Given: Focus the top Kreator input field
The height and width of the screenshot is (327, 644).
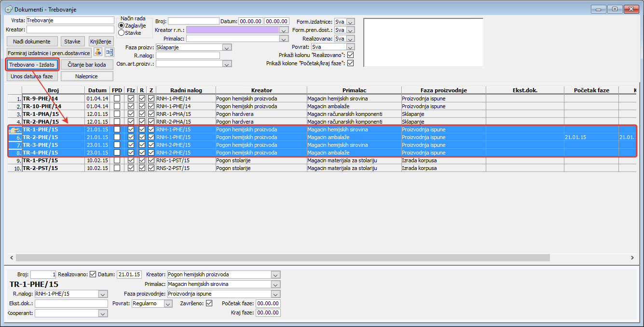Looking at the screenshot, I should pos(70,29).
